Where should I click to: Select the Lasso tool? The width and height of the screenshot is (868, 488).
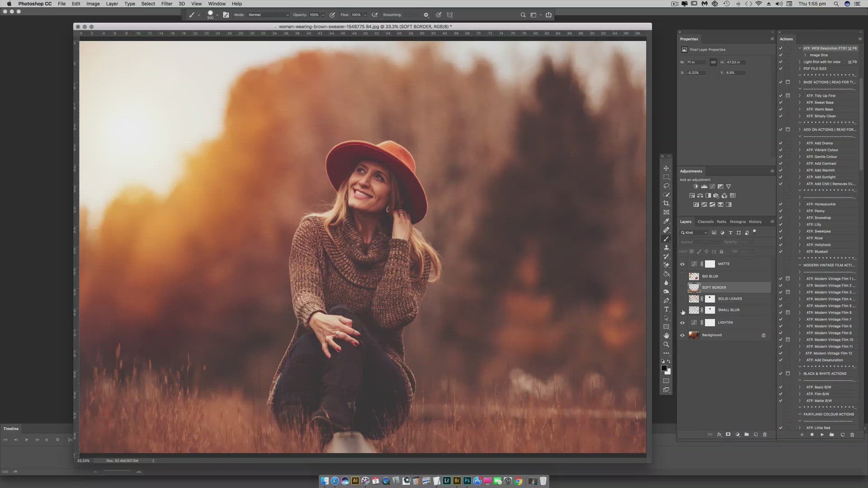tap(666, 186)
